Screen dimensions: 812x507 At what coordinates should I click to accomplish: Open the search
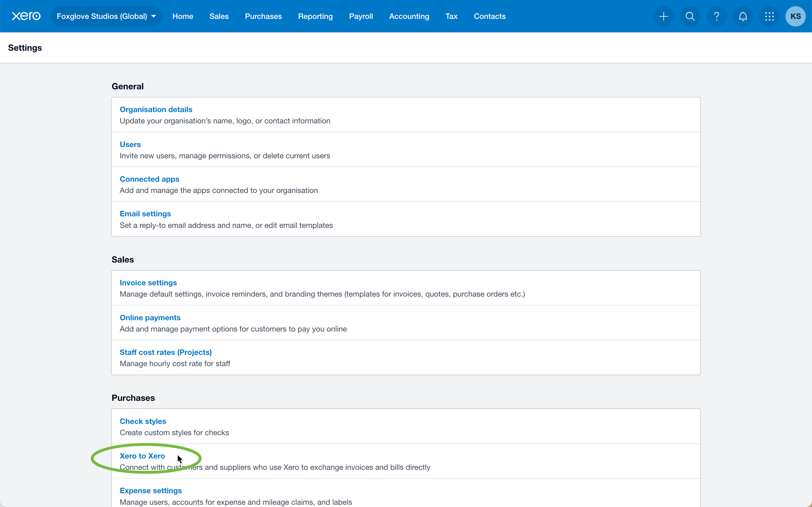coord(690,16)
